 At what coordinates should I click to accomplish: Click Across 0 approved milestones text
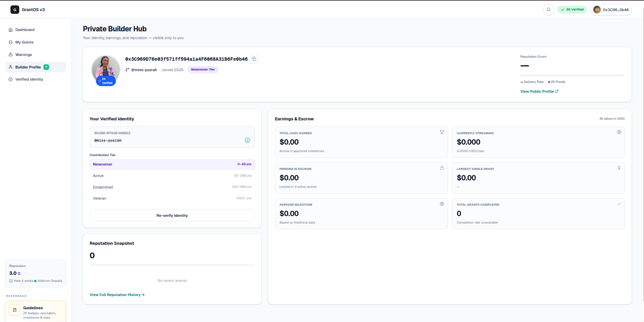(x=302, y=151)
